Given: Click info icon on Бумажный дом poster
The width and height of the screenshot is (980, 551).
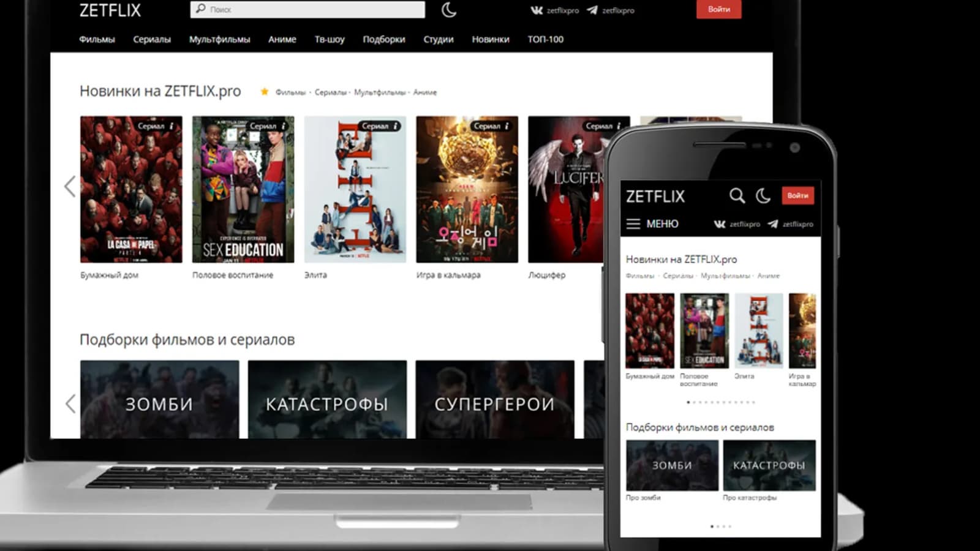Looking at the screenshot, I should click(x=171, y=126).
